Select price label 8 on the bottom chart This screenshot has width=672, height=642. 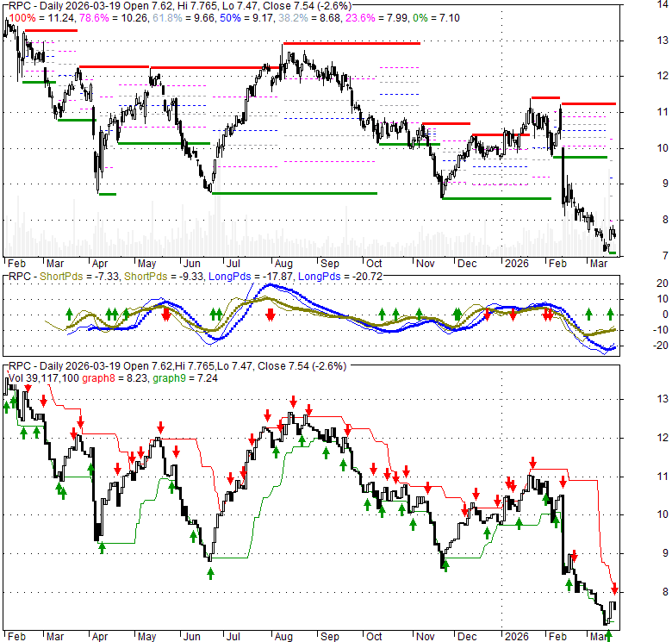pyautogui.click(x=665, y=592)
